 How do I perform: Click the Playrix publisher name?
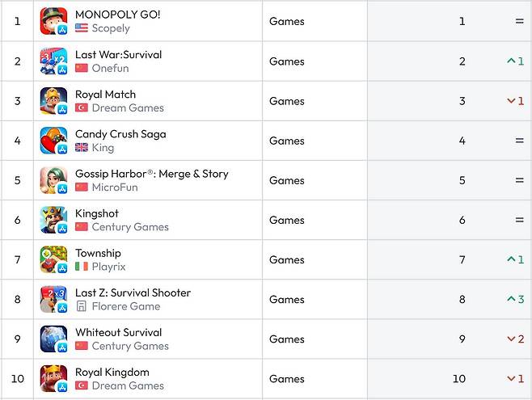coord(108,267)
